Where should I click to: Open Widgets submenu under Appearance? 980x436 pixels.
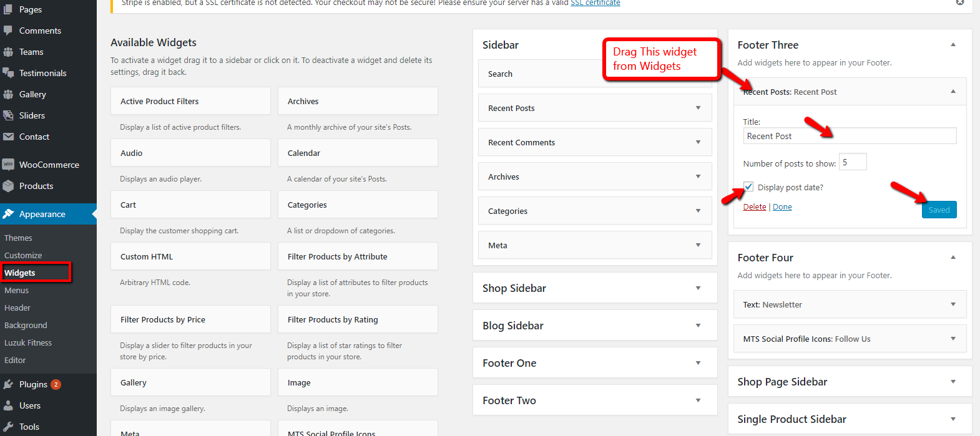coord(20,273)
